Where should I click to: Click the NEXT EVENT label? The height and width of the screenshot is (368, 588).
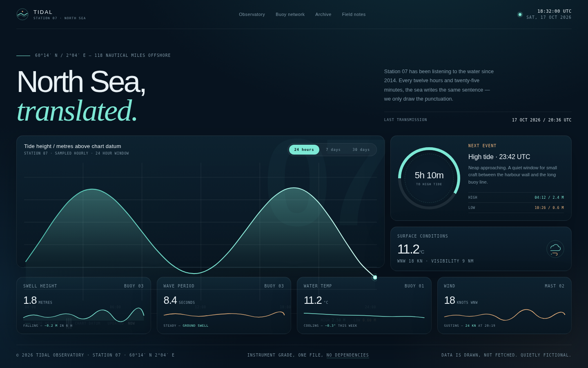click(x=482, y=146)
